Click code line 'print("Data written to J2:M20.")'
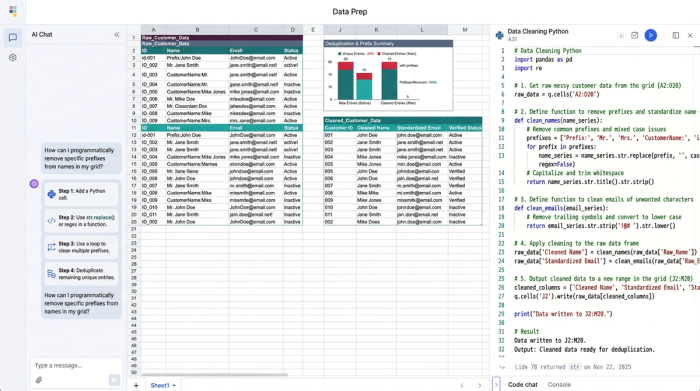The width and height of the screenshot is (700, 391). [563, 314]
